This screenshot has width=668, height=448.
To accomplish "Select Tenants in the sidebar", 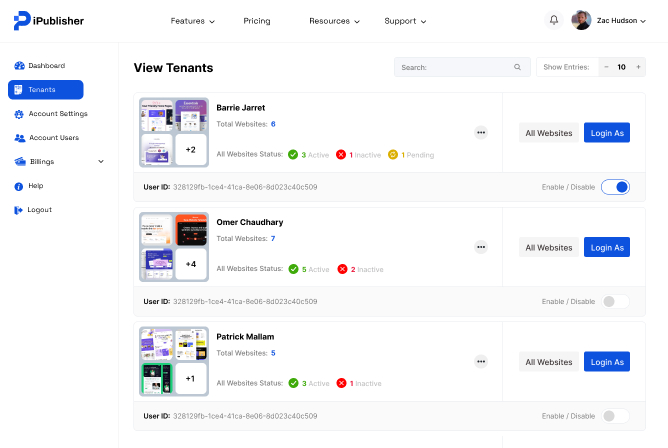I will (46, 89).
